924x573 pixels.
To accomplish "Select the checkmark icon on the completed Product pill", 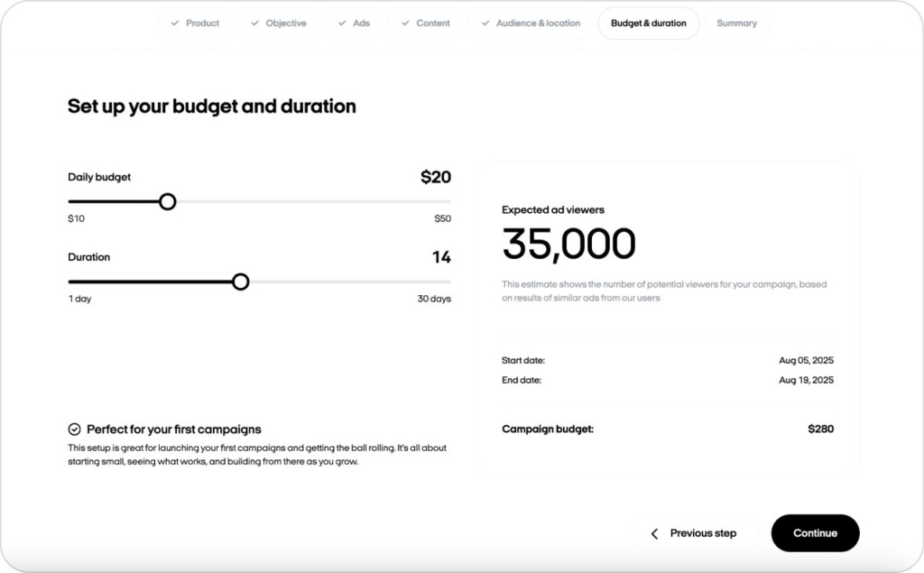I will (175, 23).
